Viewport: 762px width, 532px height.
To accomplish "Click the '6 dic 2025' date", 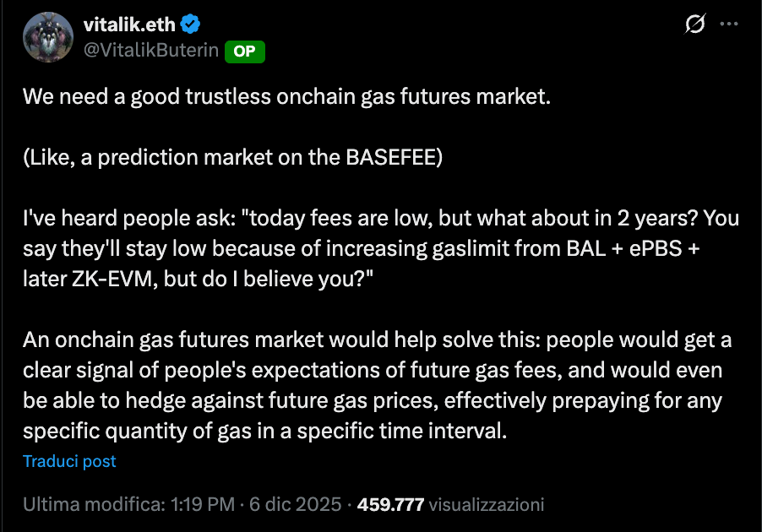I will [x=295, y=503].
